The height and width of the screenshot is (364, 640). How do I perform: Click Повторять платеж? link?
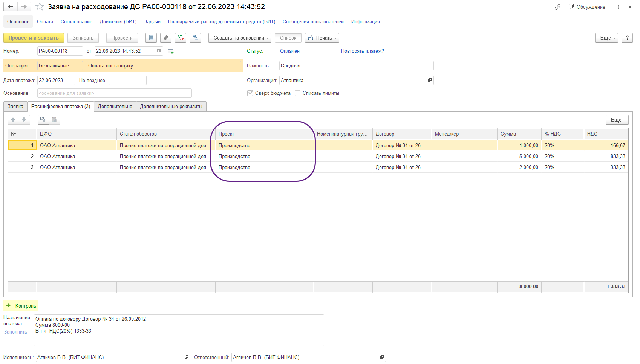tap(363, 51)
